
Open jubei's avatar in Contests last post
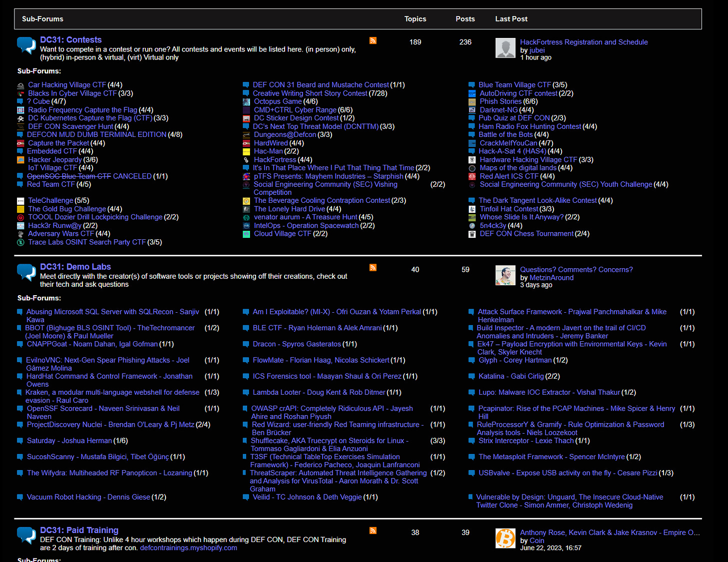(x=505, y=48)
